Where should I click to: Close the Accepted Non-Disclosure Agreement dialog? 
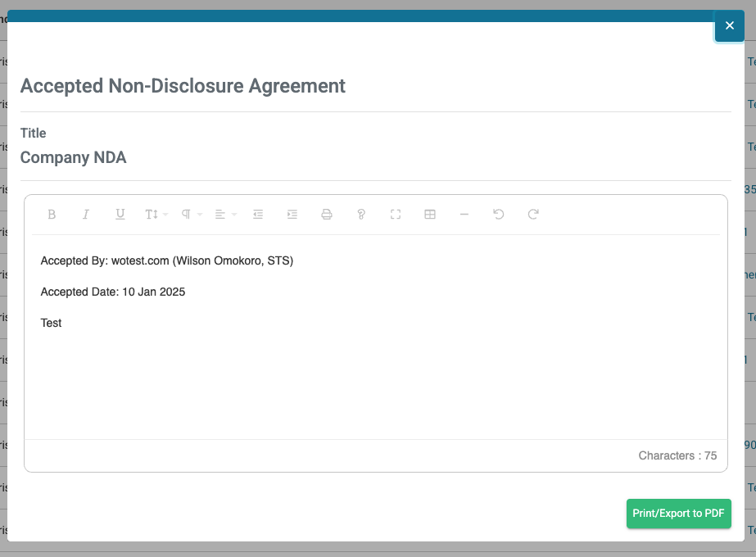(729, 25)
